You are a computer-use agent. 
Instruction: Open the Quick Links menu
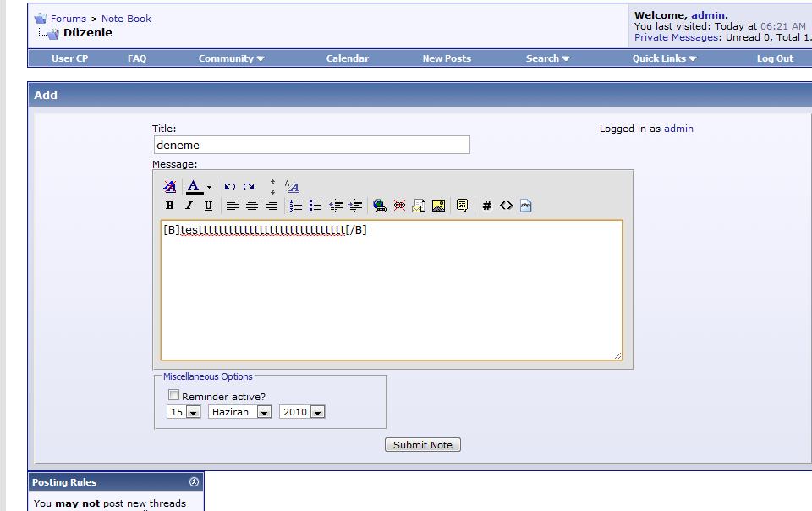[x=664, y=58]
